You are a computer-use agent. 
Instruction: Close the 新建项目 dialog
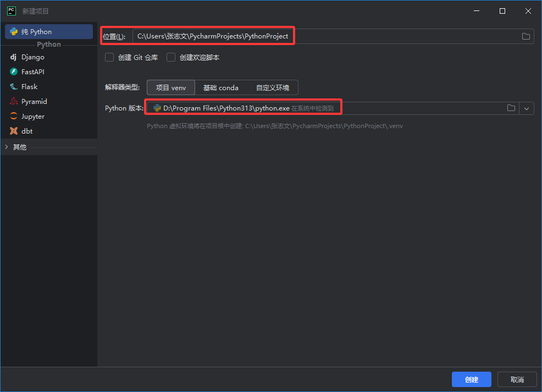[528, 11]
